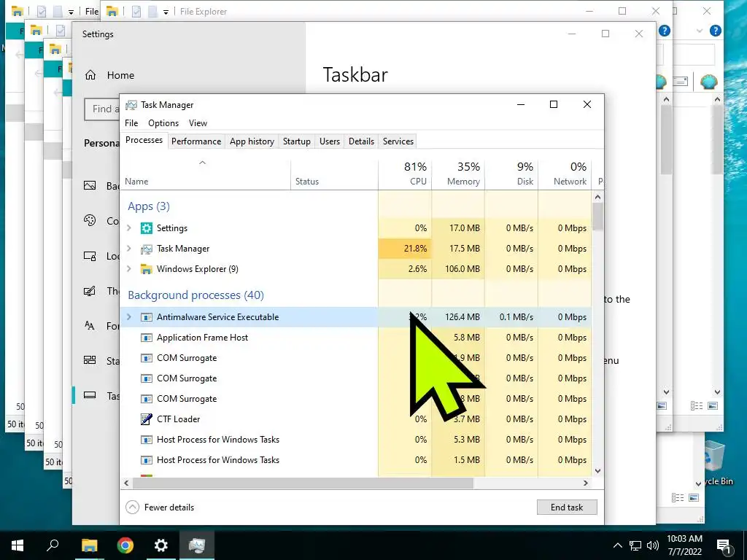Switch to the Startup tab
Screen dimensions: 747x560
[x=297, y=141]
